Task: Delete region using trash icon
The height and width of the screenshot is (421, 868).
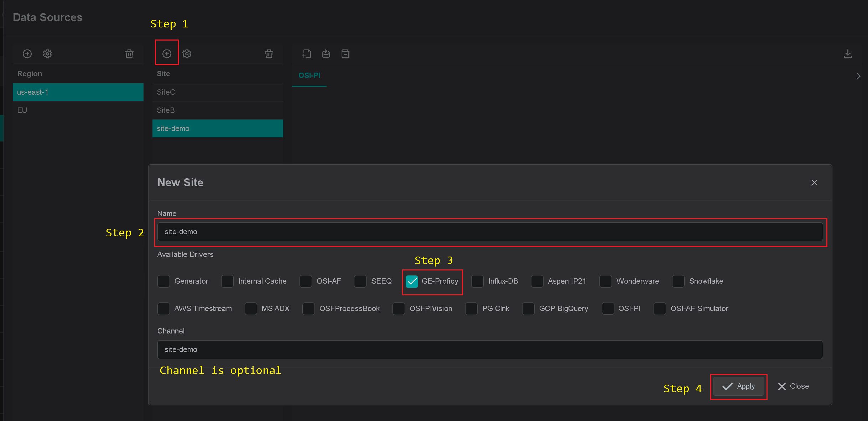Action: 129,54
